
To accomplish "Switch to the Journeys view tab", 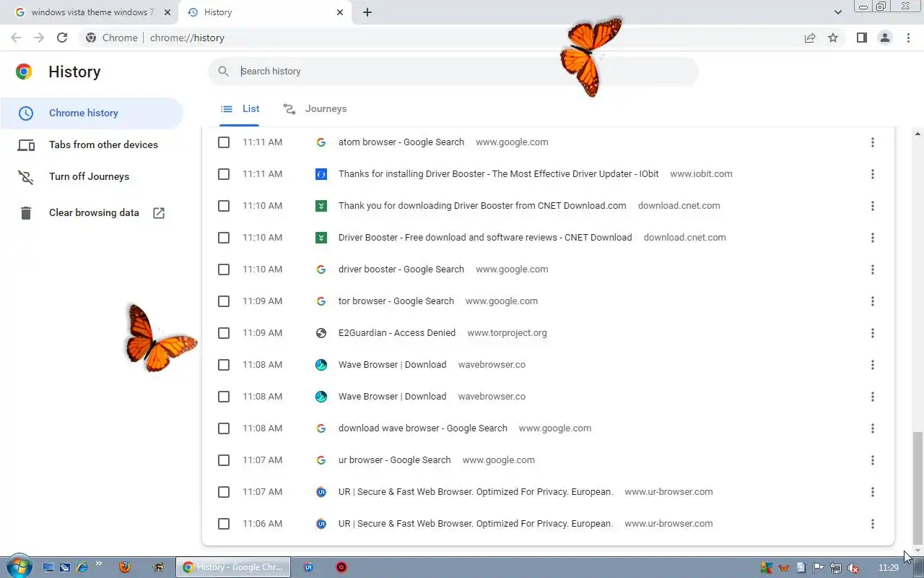I will [x=315, y=108].
